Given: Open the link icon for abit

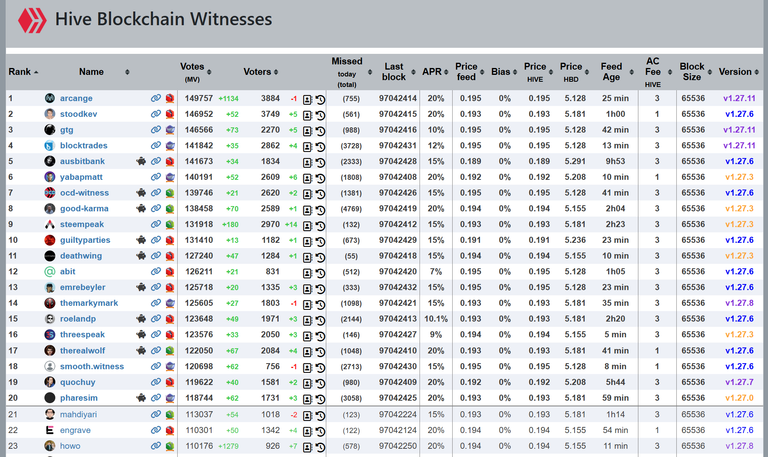Looking at the screenshot, I should point(156,271).
